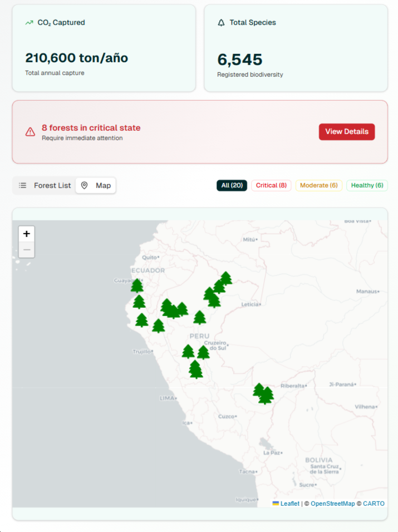The image size is (398, 532).
Task: Enable the Healthy (6) filter
Action: [x=366, y=185]
